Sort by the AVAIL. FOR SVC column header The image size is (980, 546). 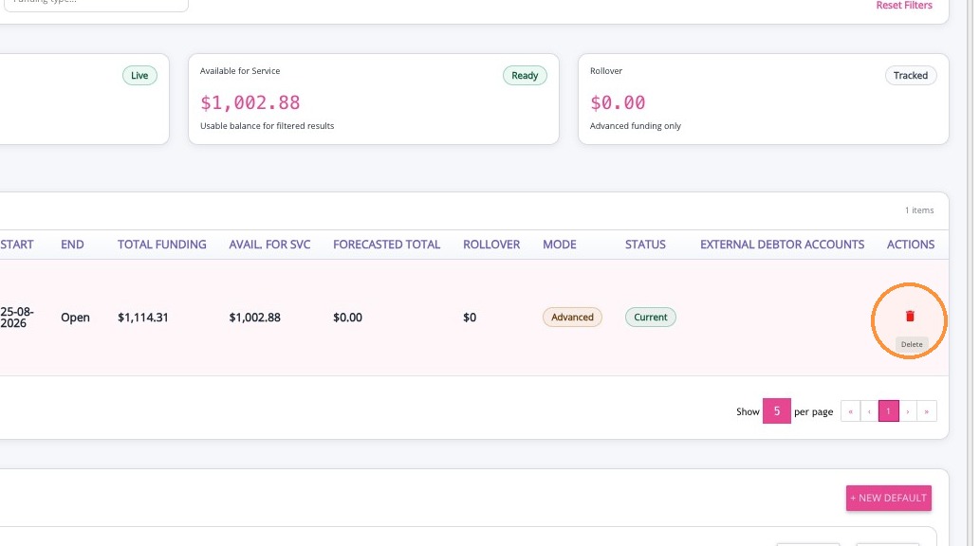click(269, 245)
